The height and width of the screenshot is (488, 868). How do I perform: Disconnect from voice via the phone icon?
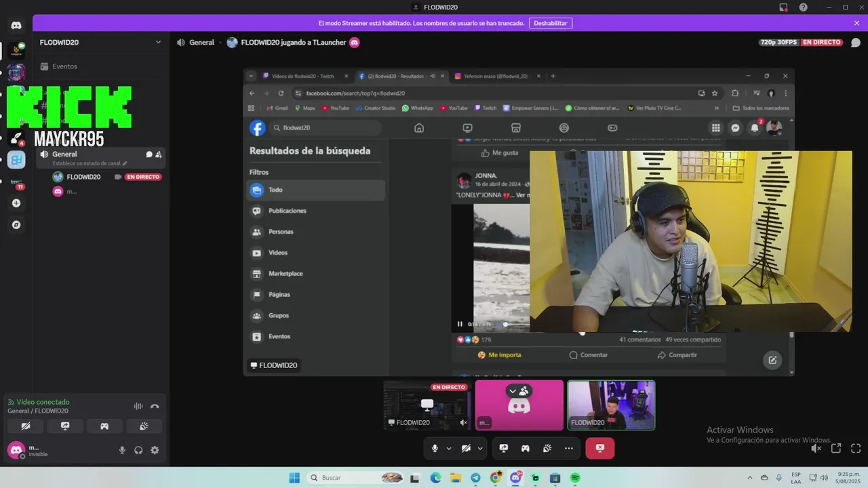155,406
